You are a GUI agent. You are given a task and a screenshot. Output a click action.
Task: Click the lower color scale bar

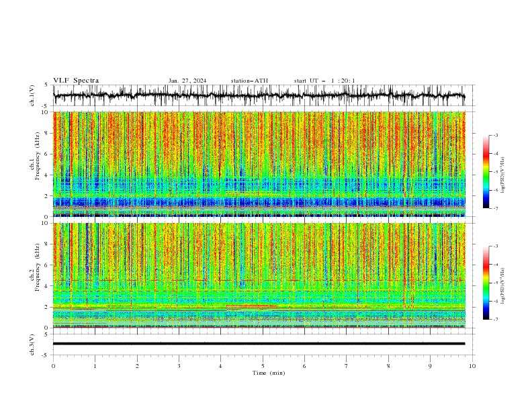pos(486,283)
